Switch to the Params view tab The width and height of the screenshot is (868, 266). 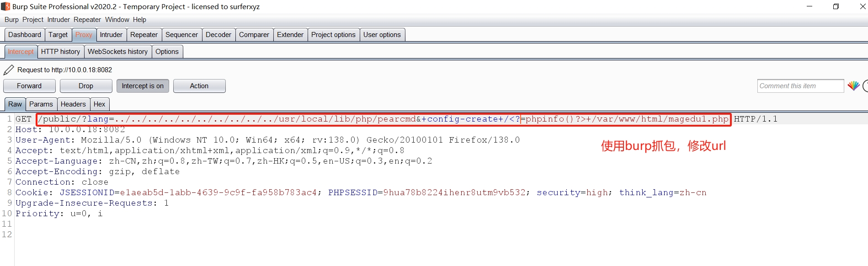point(41,104)
